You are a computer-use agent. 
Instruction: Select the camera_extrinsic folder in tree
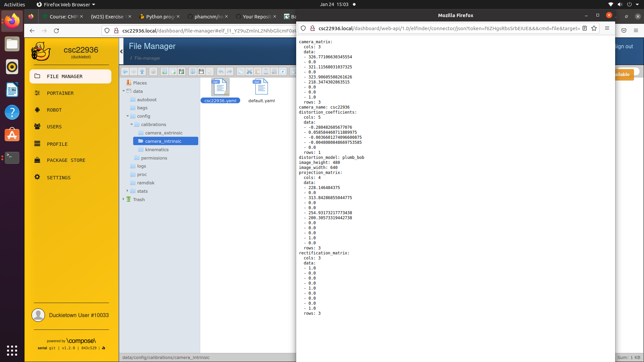(164, 133)
